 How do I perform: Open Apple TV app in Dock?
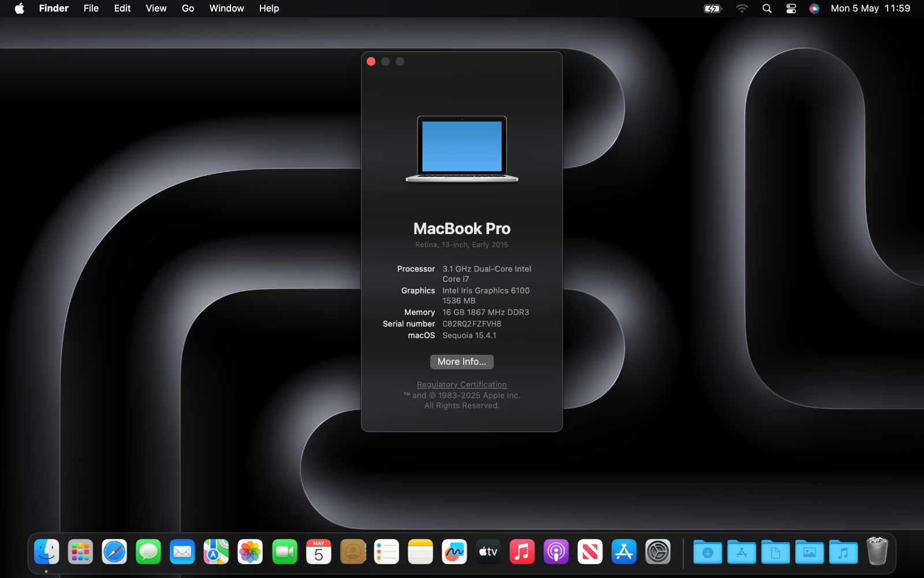pyautogui.click(x=488, y=552)
